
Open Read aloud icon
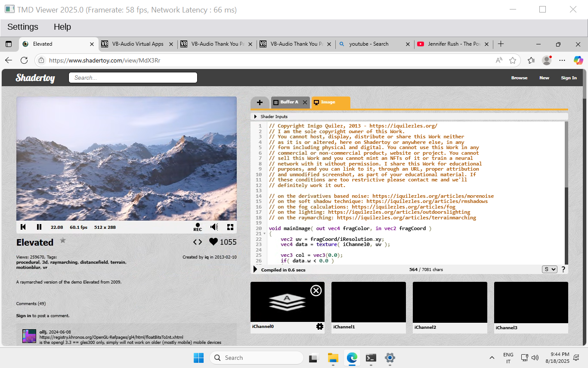pyautogui.click(x=499, y=60)
